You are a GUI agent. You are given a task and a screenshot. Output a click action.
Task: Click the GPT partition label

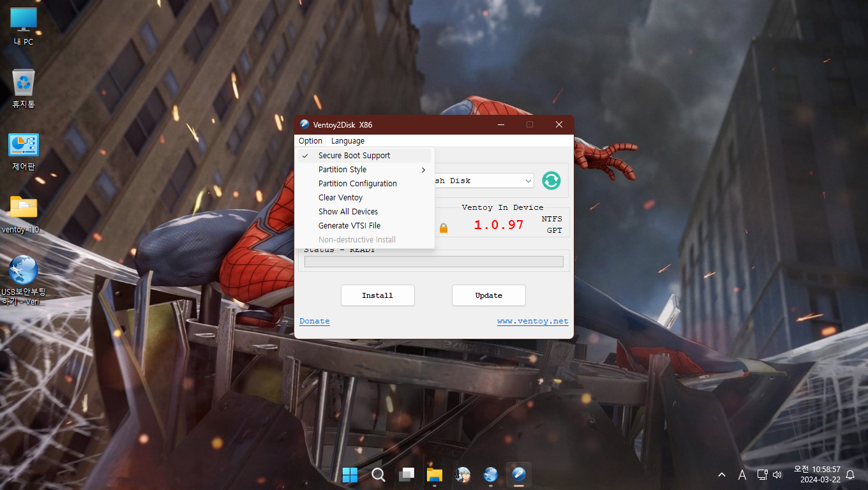555,230
